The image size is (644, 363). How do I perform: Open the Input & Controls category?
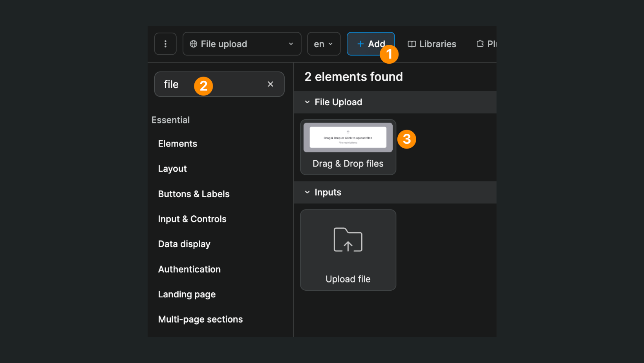click(192, 219)
